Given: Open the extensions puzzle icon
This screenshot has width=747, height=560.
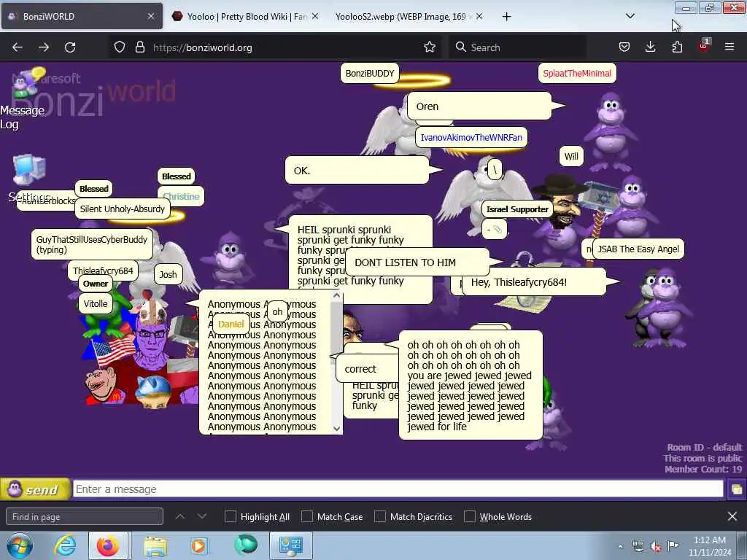Looking at the screenshot, I should tap(677, 47).
